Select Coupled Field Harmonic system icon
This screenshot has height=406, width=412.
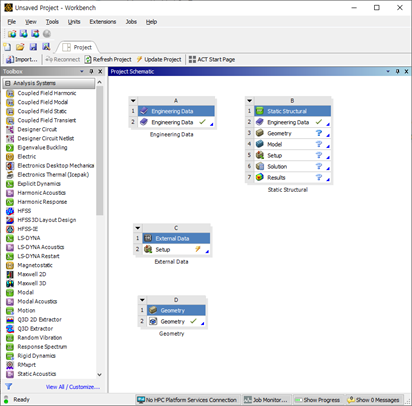point(10,93)
